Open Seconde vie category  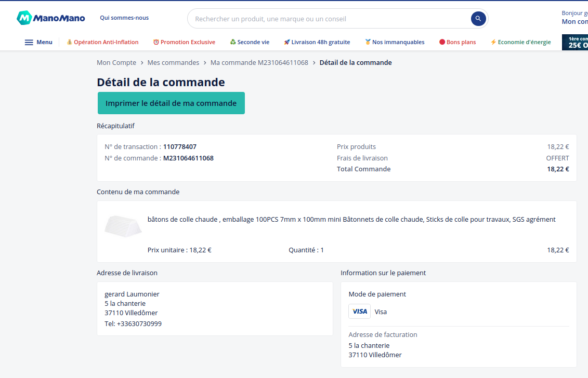[x=250, y=42]
